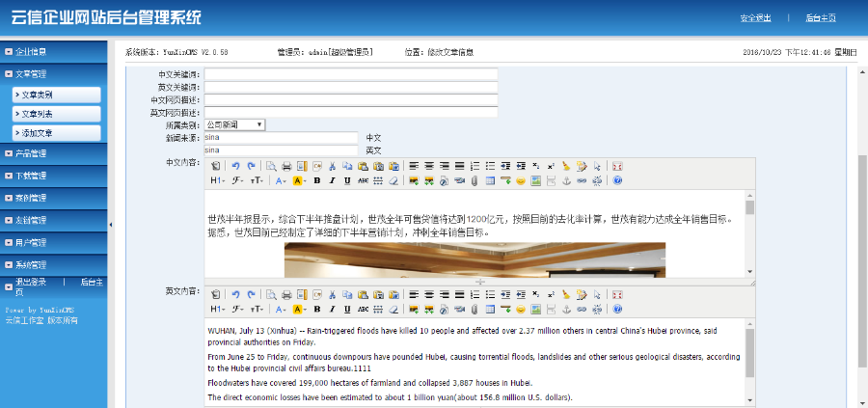This screenshot has height=408, width=868.
Task: Open the 文章类别 submenu item
Action: pos(57,95)
